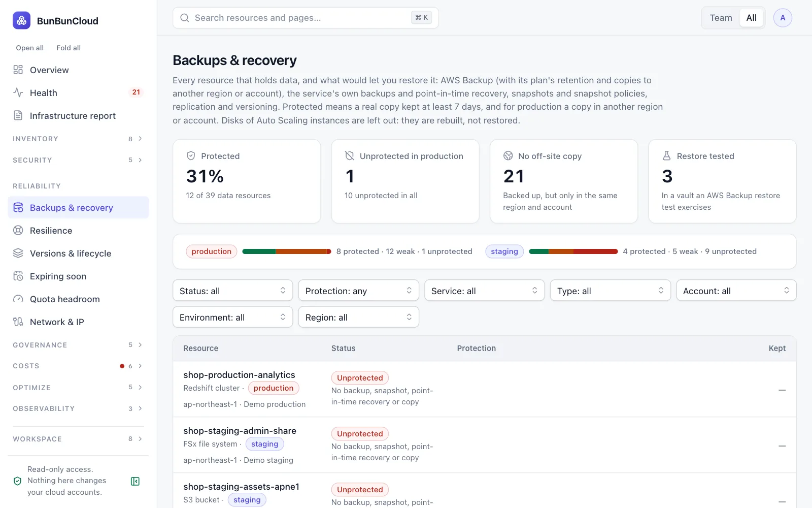812x508 pixels.
Task: Click the No off-site copy card icon
Action: [508, 156]
